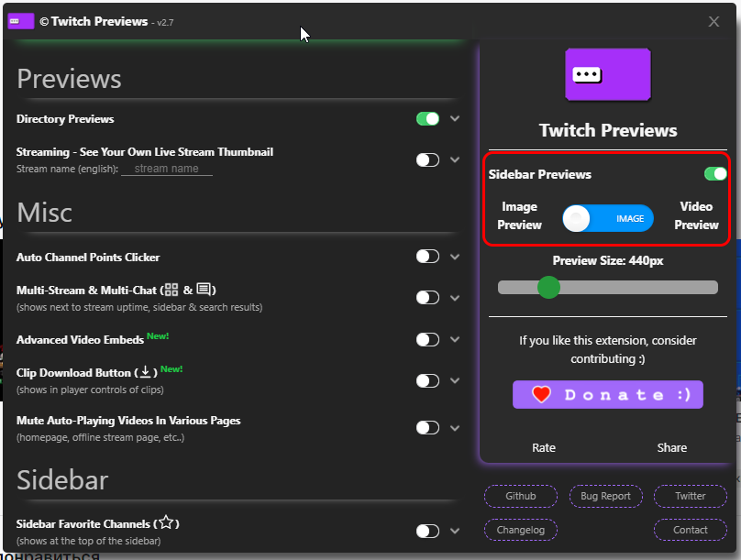
Task: Close the Twitch Previews settings panel
Action: tap(713, 22)
